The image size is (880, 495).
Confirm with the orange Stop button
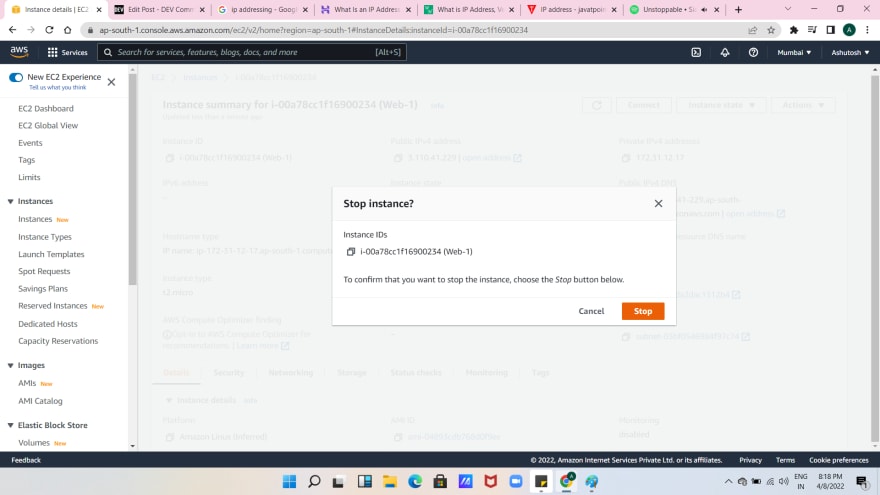pyautogui.click(x=643, y=311)
